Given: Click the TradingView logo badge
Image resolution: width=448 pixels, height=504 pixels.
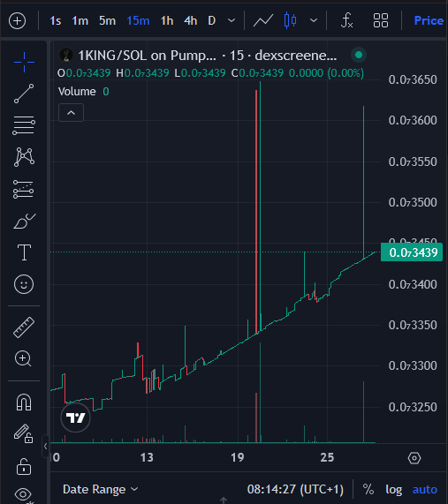Looking at the screenshot, I should [76, 417].
